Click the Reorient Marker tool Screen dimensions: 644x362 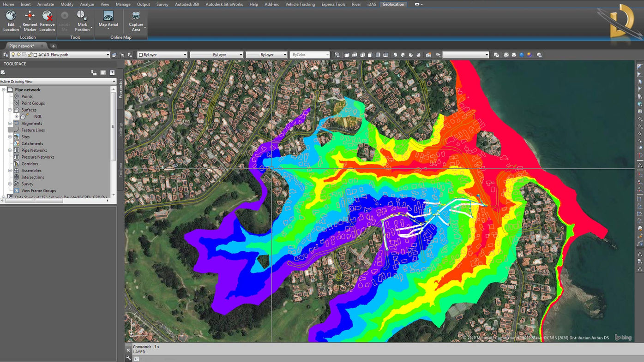pyautogui.click(x=30, y=21)
